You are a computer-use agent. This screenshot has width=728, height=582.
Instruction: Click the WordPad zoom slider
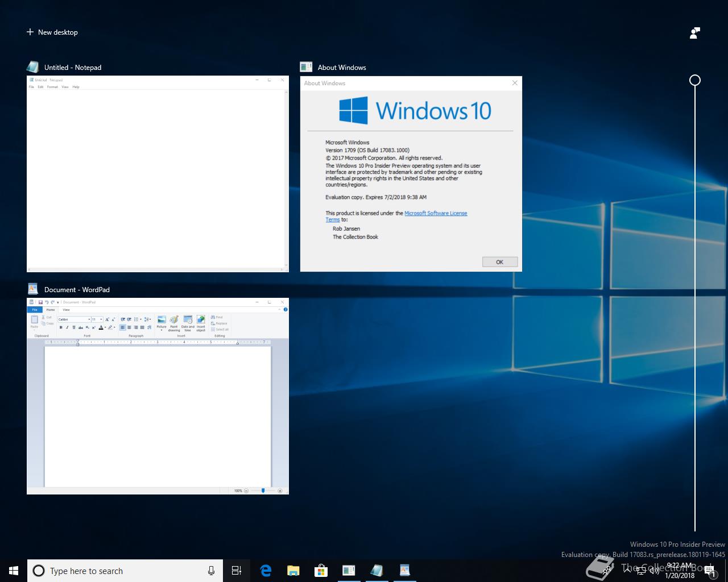click(263, 490)
